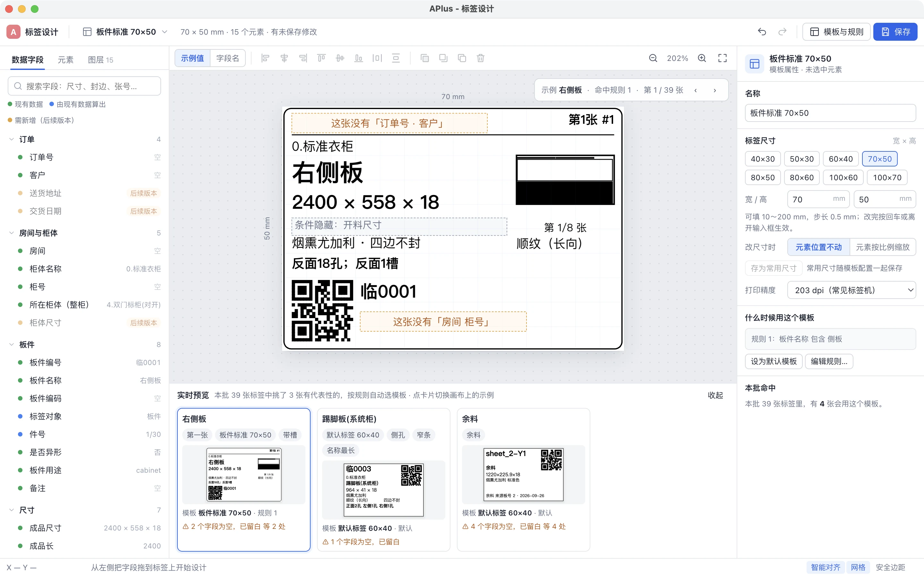Click the 保存 button

pyautogui.click(x=895, y=32)
